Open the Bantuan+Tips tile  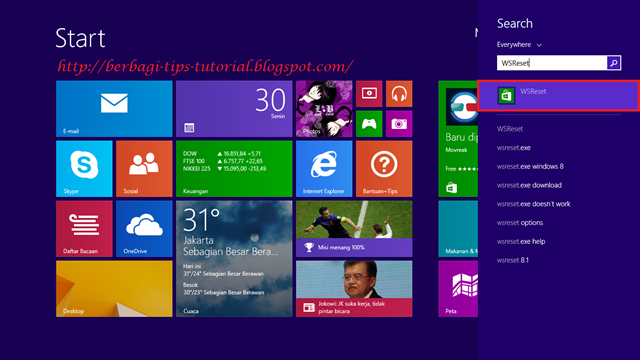384,169
